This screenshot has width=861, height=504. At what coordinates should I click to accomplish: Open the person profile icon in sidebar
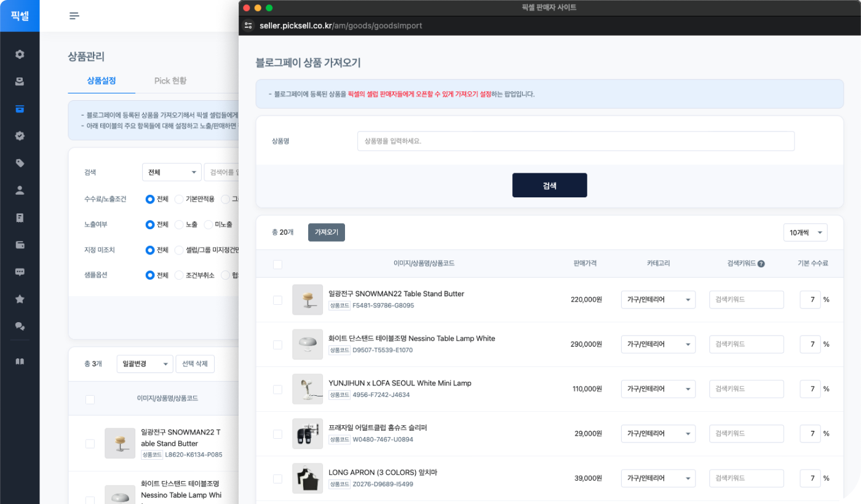[x=20, y=190]
